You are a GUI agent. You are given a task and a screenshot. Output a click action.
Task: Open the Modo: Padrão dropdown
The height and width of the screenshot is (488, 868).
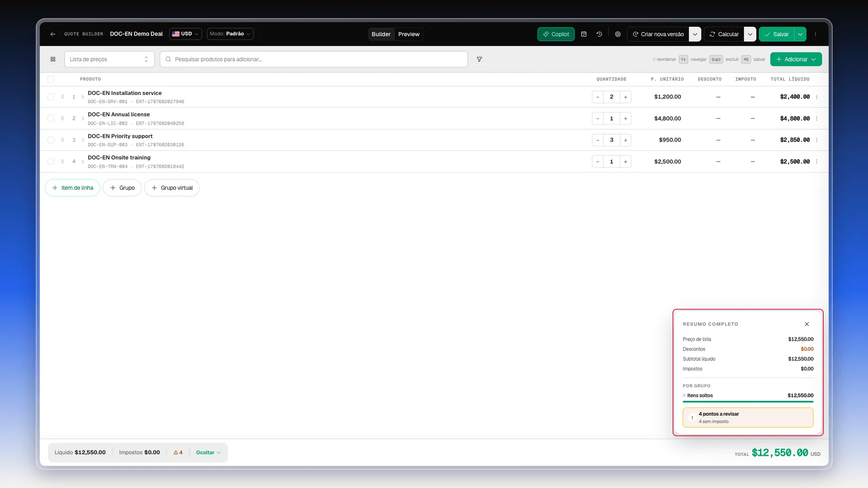(x=230, y=34)
